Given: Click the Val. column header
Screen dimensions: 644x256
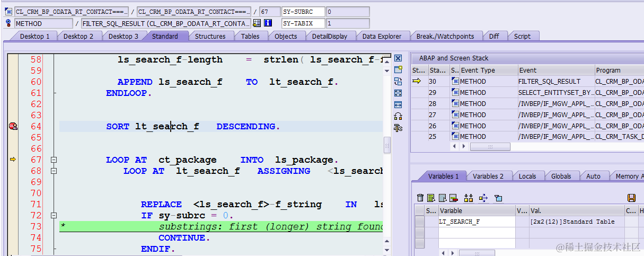Looking at the screenshot, I should click(x=577, y=210).
